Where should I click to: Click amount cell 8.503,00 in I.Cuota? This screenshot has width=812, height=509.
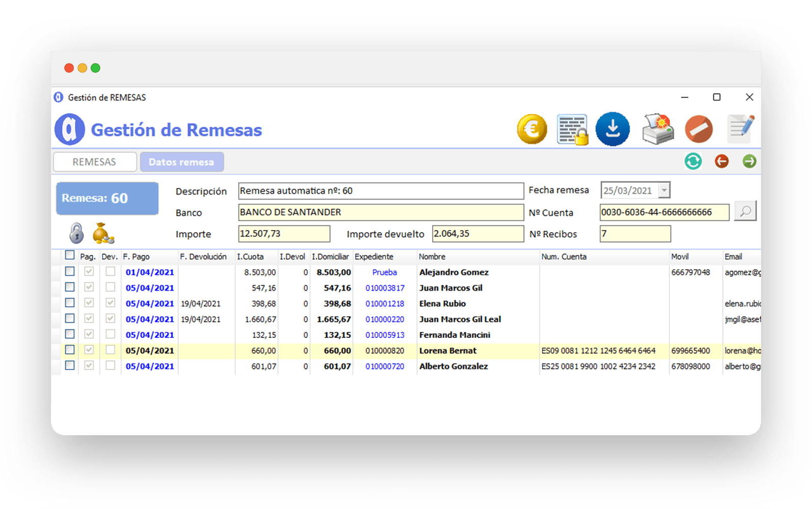pyautogui.click(x=260, y=272)
